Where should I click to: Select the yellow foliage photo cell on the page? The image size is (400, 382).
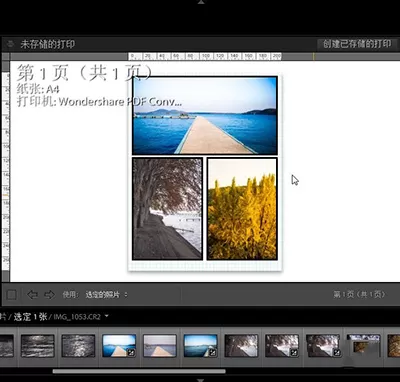[242, 209]
